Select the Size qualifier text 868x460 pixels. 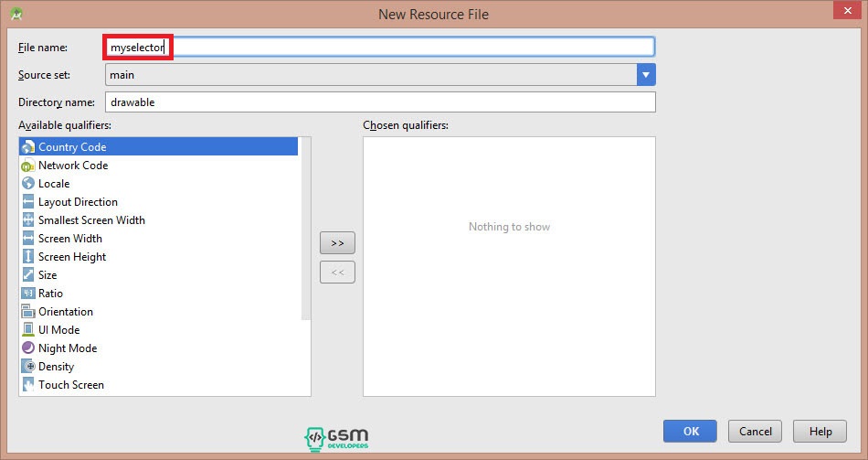[x=47, y=275]
